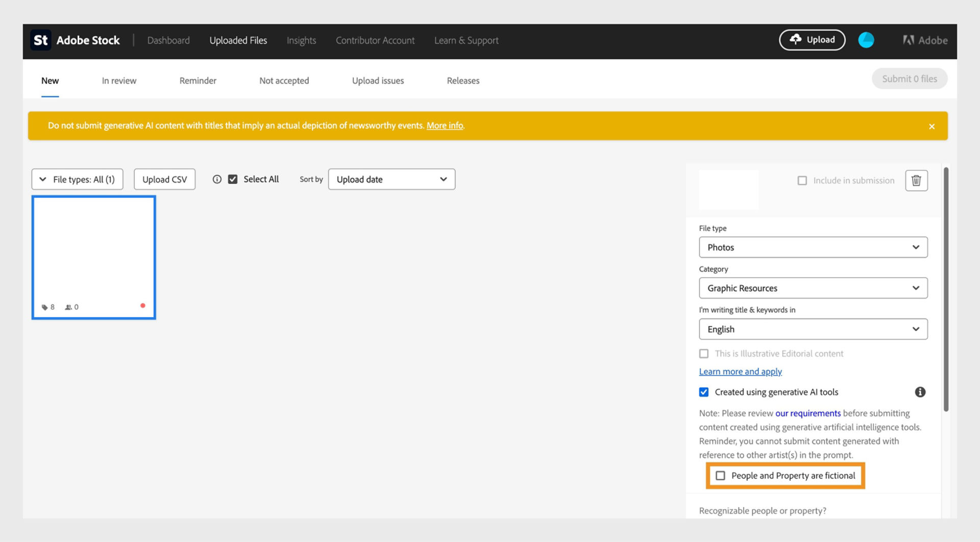The height and width of the screenshot is (542, 980).
Task: Click the right panel vertical scrollbar
Action: click(946, 289)
